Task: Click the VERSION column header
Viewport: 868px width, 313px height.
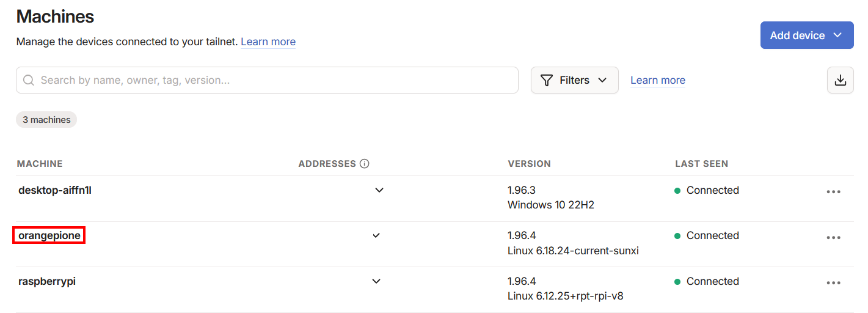Action: tap(529, 164)
